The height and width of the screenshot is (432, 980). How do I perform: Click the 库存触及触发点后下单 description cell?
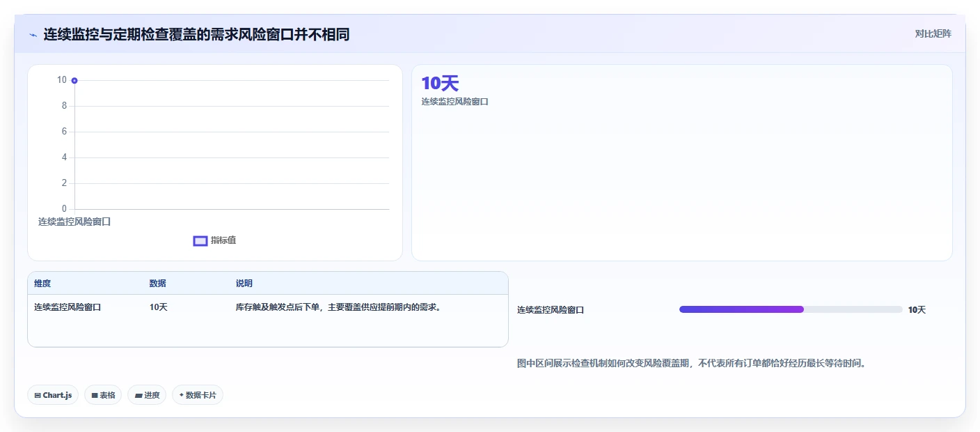pyautogui.click(x=339, y=307)
